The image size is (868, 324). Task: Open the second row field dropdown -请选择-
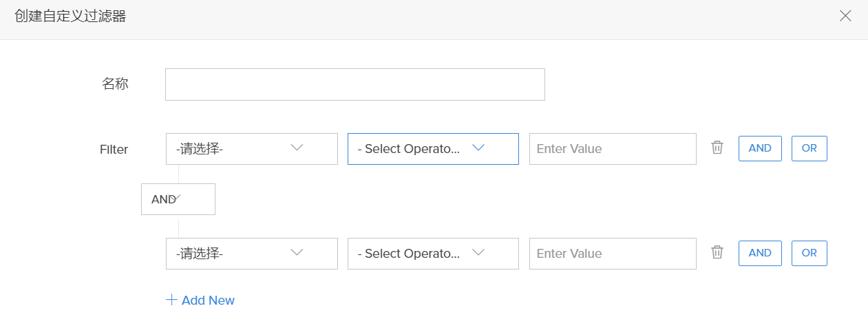click(251, 254)
